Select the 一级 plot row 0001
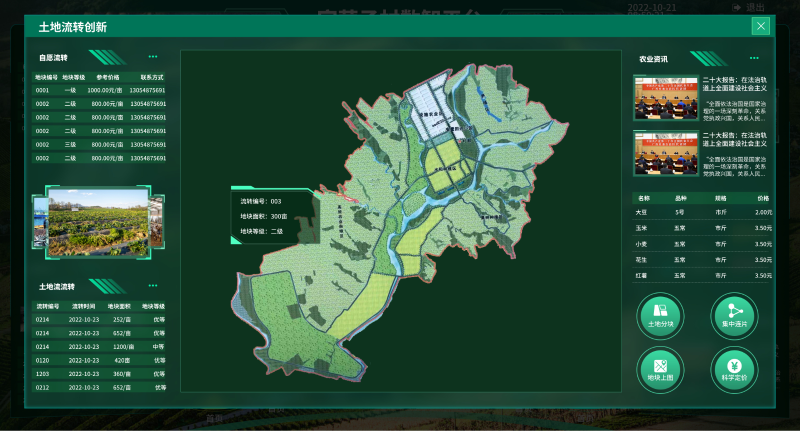This screenshot has width=800, height=431. [99, 90]
